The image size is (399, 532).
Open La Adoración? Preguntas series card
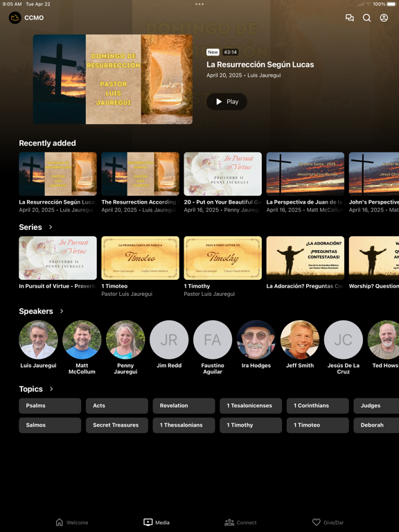[x=305, y=258]
